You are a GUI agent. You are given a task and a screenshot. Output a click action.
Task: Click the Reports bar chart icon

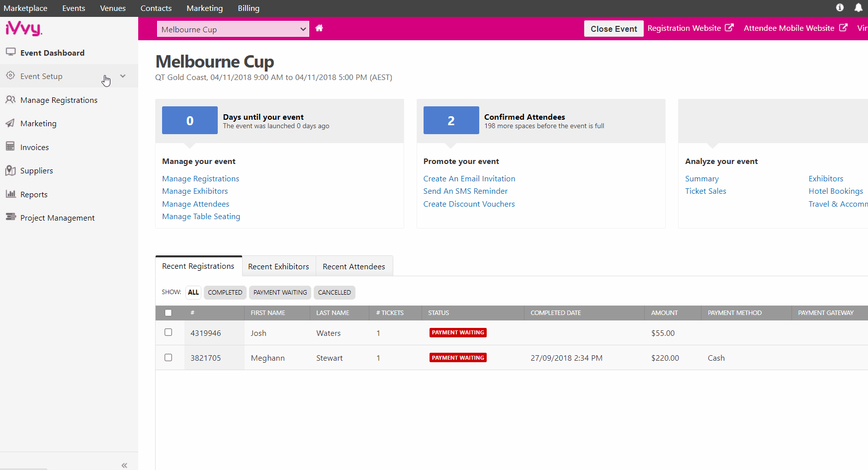pyautogui.click(x=10, y=194)
